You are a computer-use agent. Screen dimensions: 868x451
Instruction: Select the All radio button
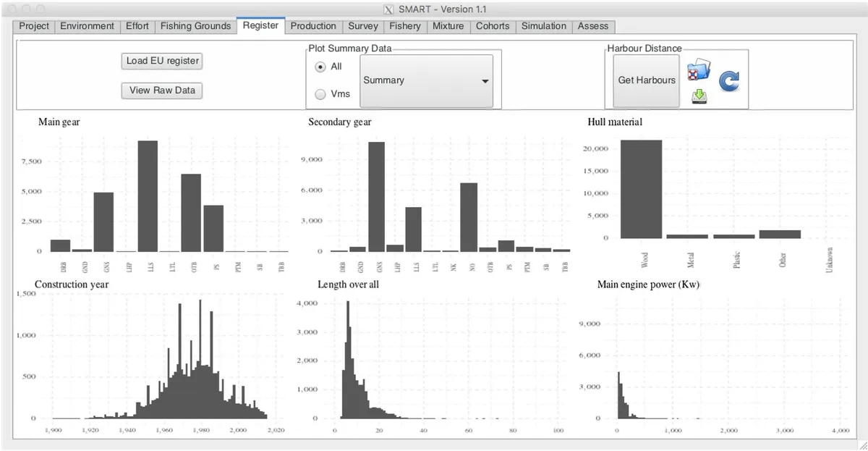tap(320, 67)
